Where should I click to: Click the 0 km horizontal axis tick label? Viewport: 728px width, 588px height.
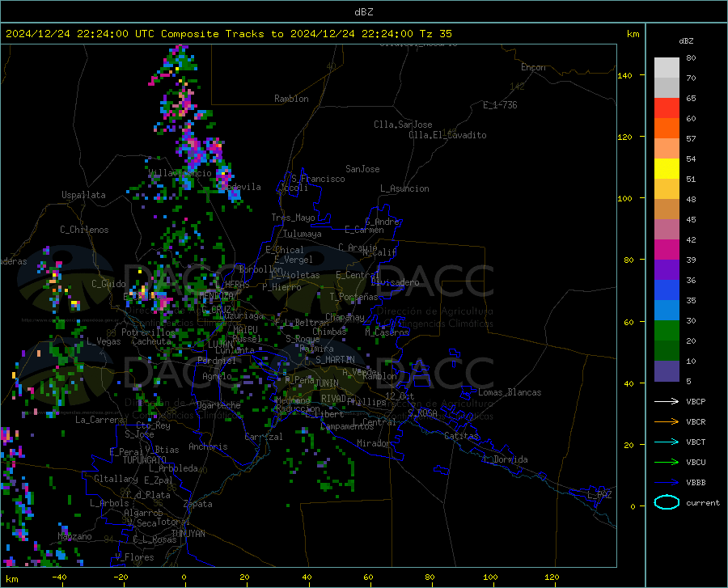[184, 577]
